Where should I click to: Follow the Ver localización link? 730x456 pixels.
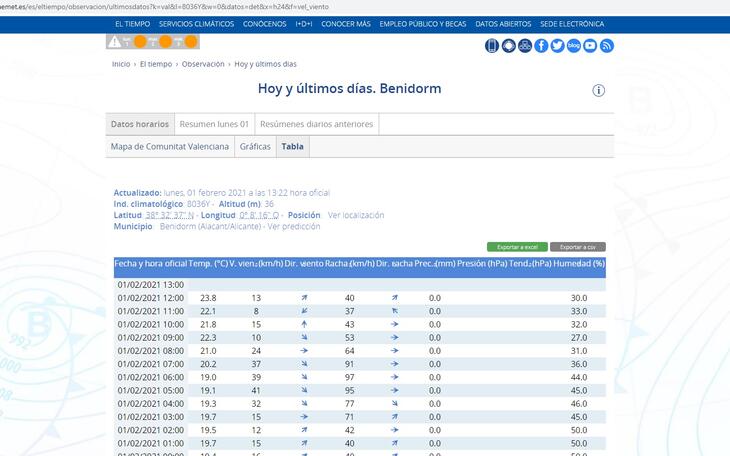click(356, 215)
